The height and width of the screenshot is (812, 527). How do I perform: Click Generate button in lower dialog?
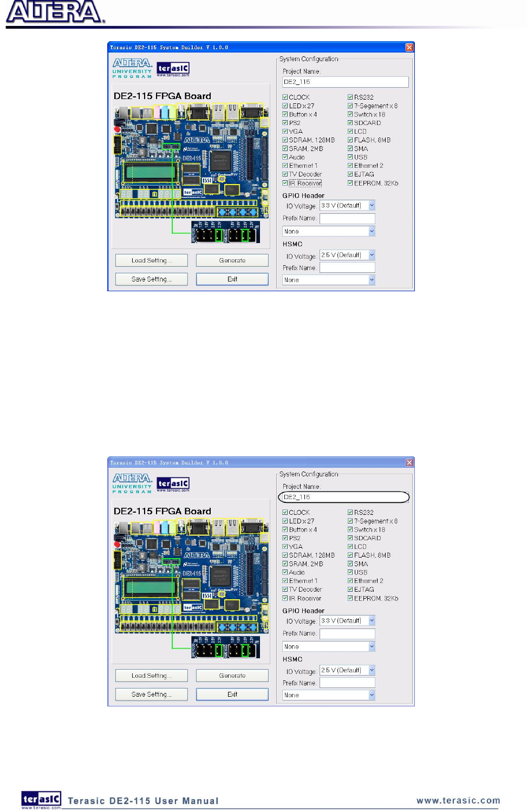[232, 676]
